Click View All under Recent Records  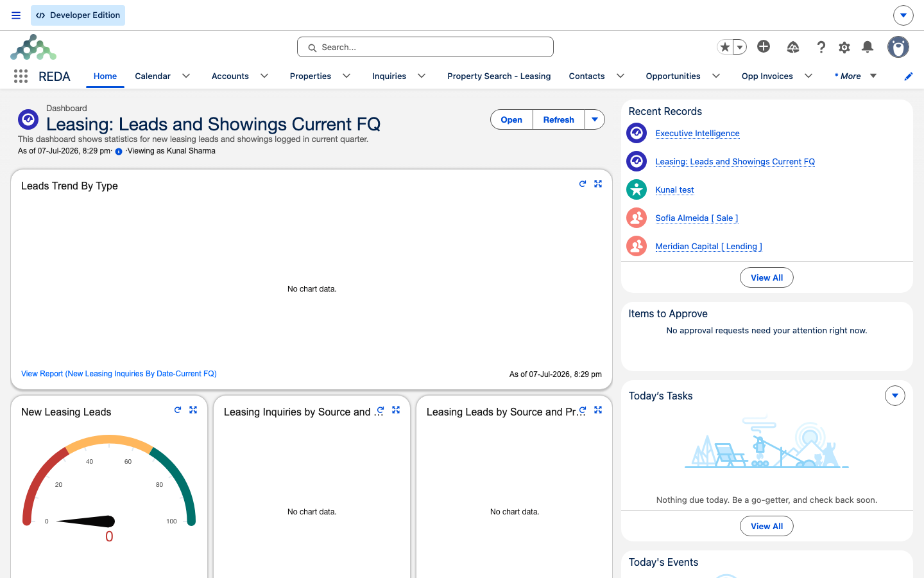(x=767, y=277)
